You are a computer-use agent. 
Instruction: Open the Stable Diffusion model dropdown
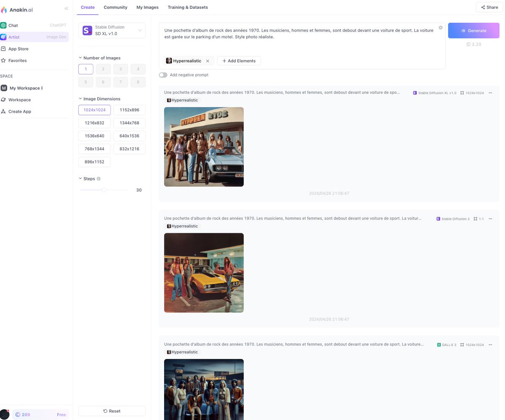click(112, 30)
